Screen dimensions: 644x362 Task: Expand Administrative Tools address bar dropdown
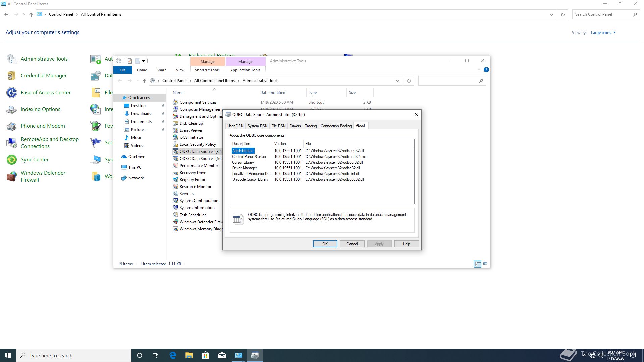[x=397, y=81]
